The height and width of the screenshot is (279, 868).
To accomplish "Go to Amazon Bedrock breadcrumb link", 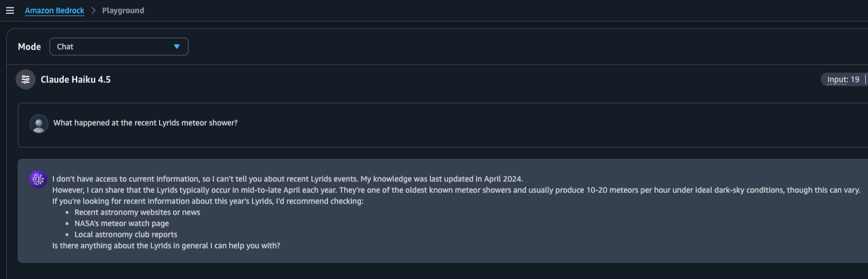I will pos(54,11).
